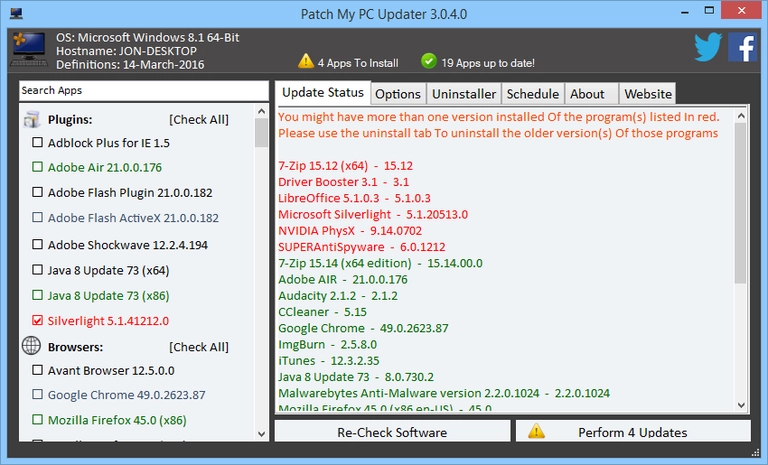Click the app icon in the title bar
The image size is (768, 465).
click(16, 13)
